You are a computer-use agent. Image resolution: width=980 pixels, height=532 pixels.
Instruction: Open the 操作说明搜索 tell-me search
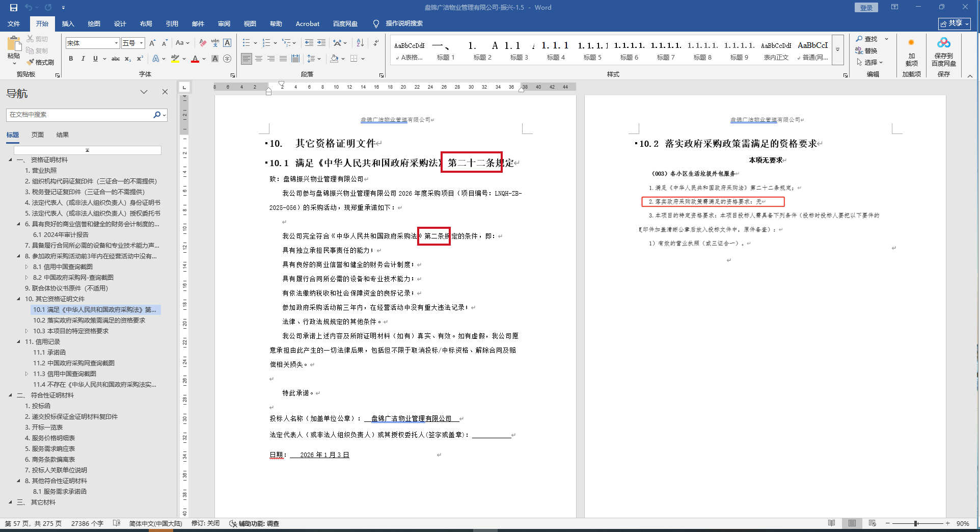pyautogui.click(x=398, y=23)
